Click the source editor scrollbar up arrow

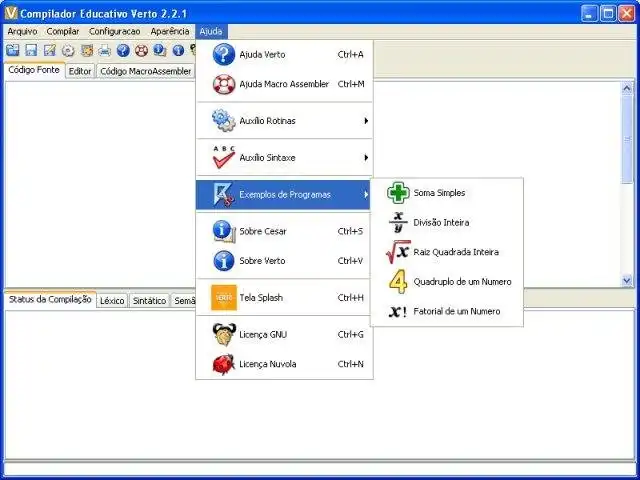point(627,88)
